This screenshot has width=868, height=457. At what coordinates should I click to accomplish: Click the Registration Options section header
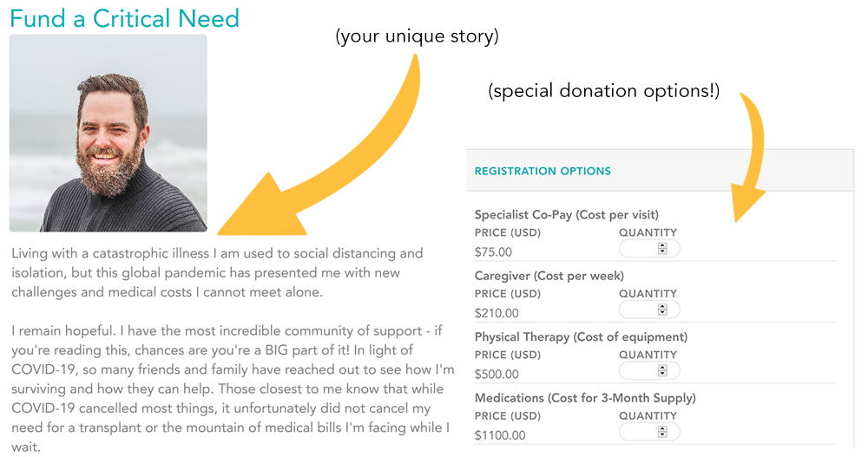click(x=542, y=171)
